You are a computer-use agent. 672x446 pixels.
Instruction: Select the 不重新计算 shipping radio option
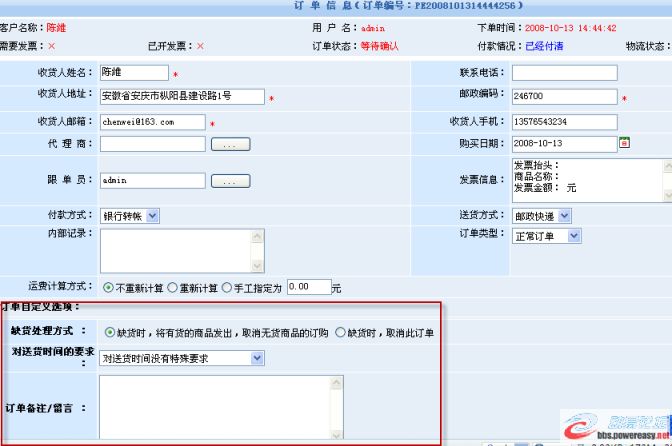(108, 287)
